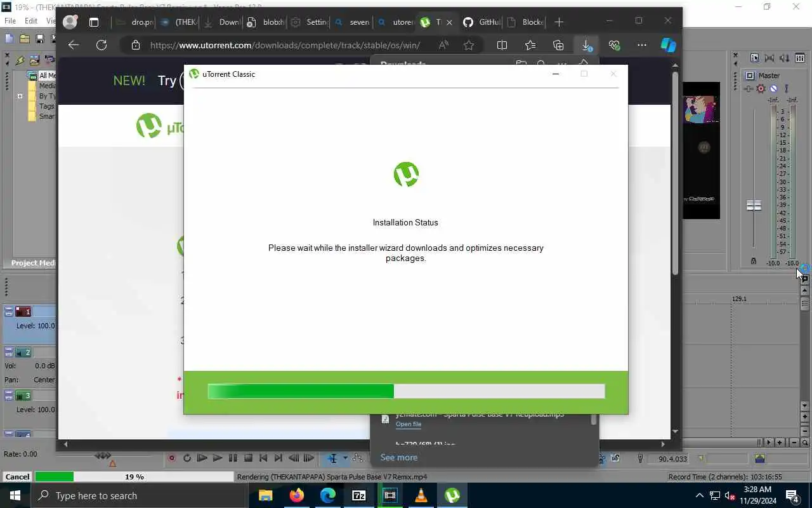
Task: Click Vegas play from start button
Action: point(202,458)
